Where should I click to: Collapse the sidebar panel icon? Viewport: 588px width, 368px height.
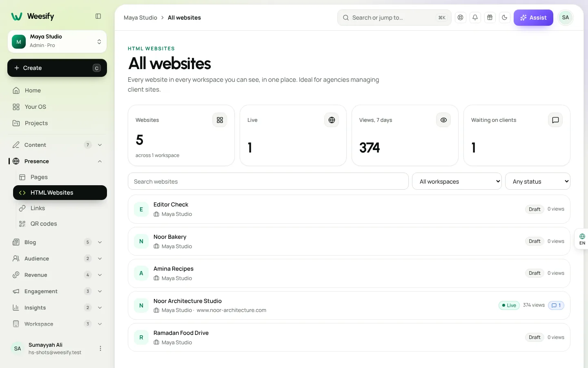tap(98, 16)
